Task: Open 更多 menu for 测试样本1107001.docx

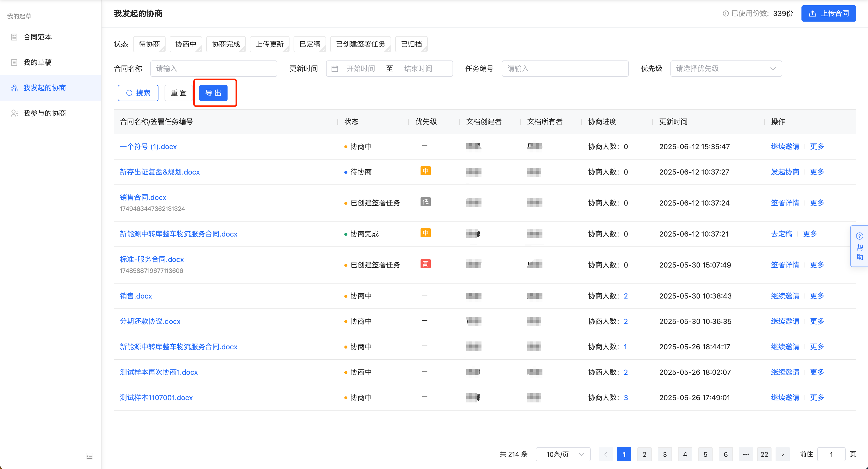Action: point(817,398)
